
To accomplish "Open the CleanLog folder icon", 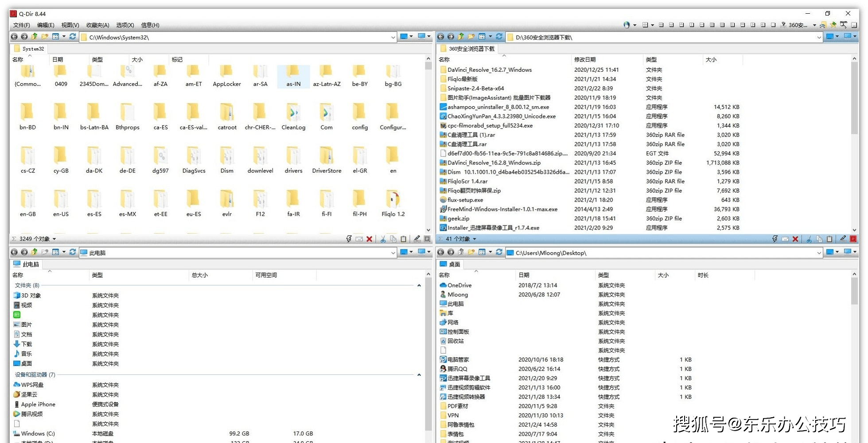I will (x=293, y=113).
